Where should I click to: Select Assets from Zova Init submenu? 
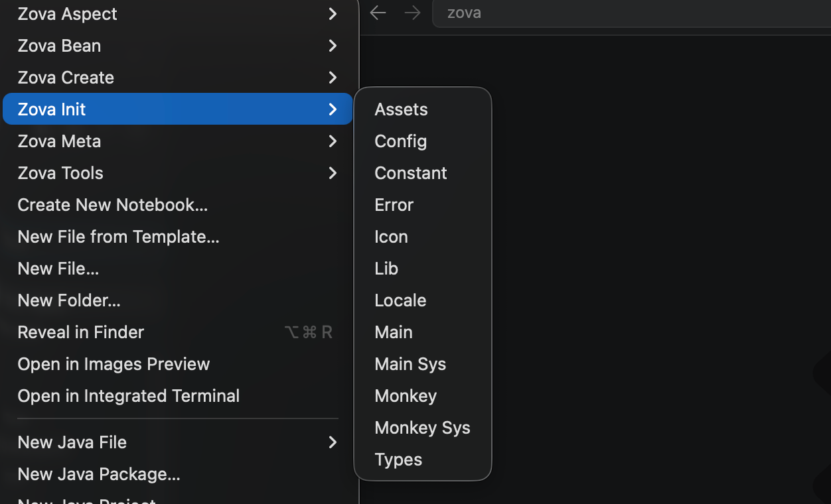(x=402, y=109)
